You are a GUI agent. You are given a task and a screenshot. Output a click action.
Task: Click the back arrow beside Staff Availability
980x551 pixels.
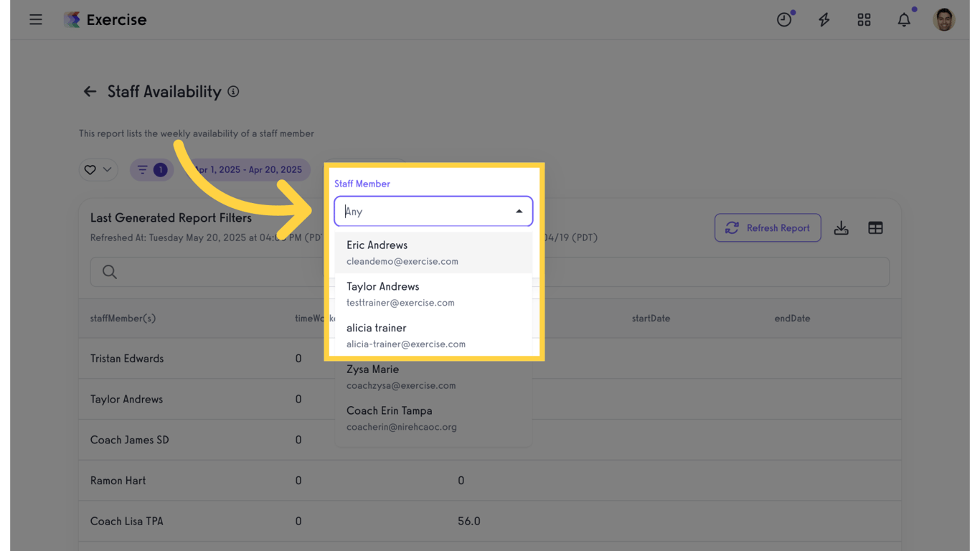(x=90, y=92)
